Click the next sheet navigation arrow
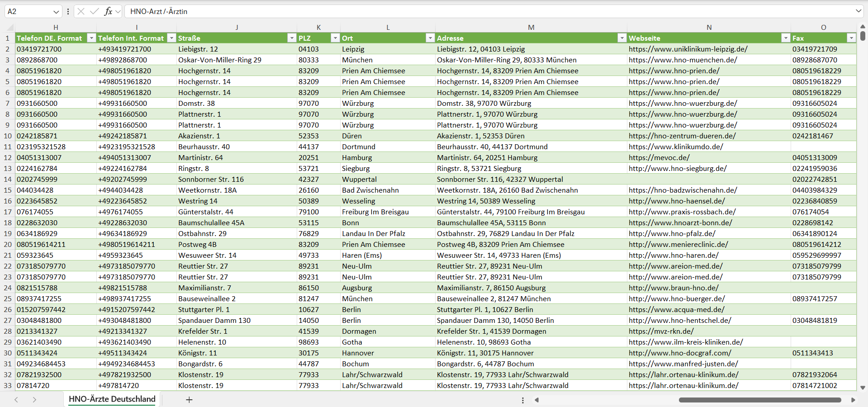The height and width of the screenshot is (407, 868). pos(34,400)
